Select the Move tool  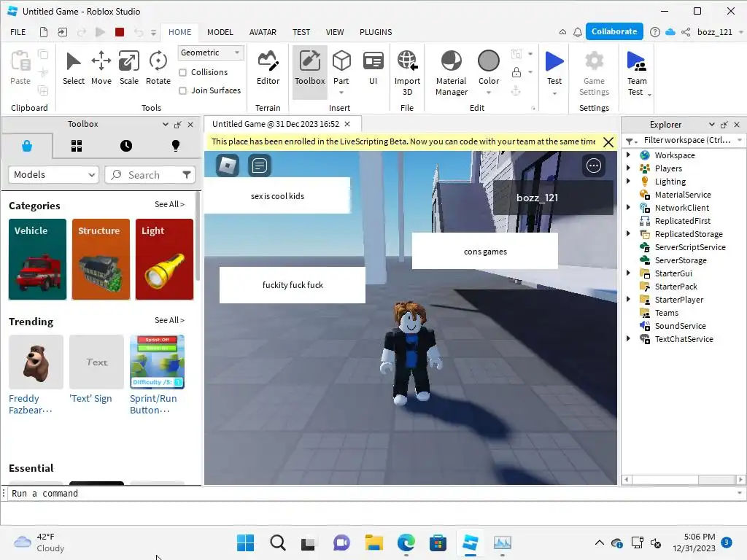(101, 68)
